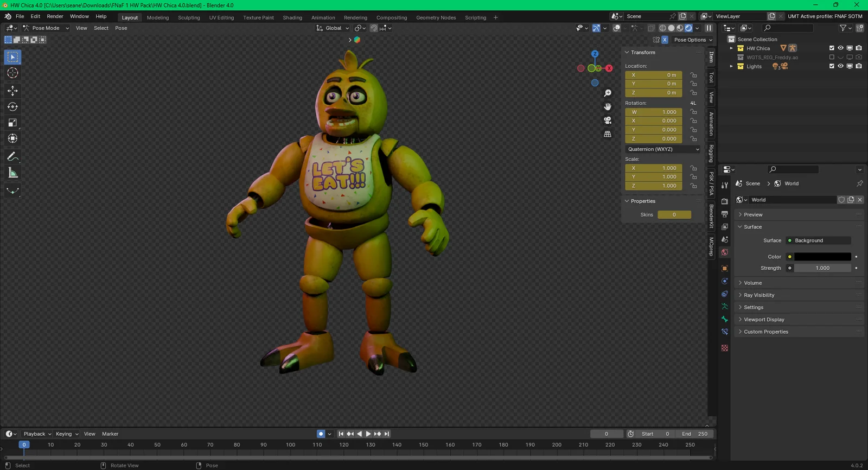Open the Pose Mode dropdown

[46, 28]
